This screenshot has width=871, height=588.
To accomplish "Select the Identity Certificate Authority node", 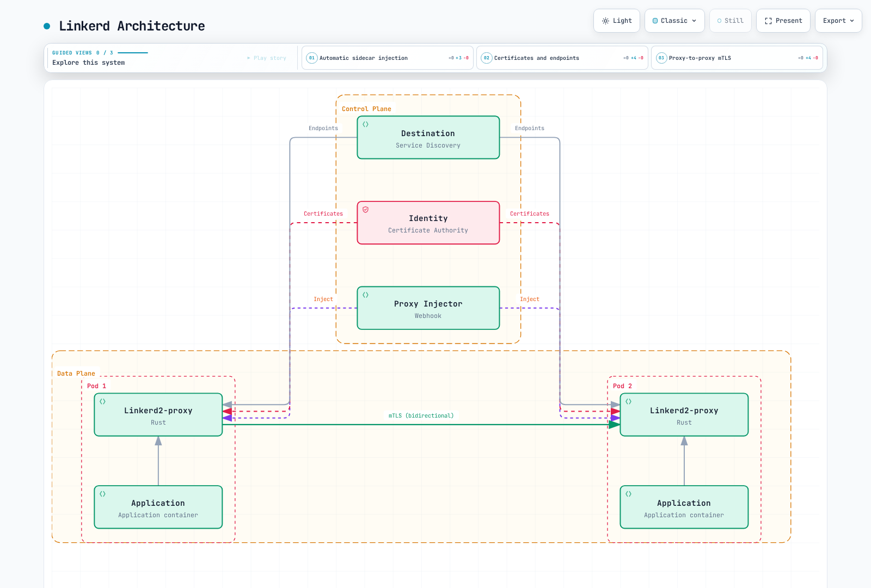I will click(428, 223).
